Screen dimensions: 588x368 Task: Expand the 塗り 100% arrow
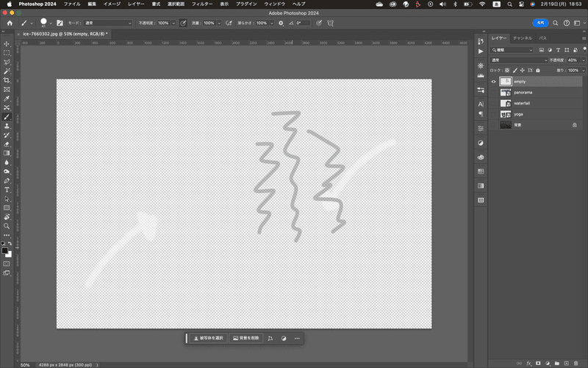583,70
